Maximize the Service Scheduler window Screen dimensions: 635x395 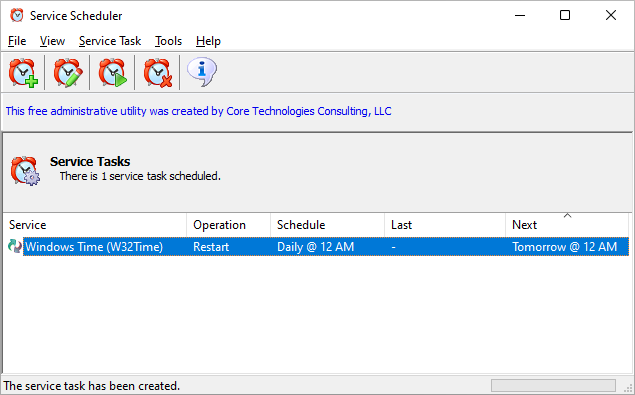(x=565, y=15)
